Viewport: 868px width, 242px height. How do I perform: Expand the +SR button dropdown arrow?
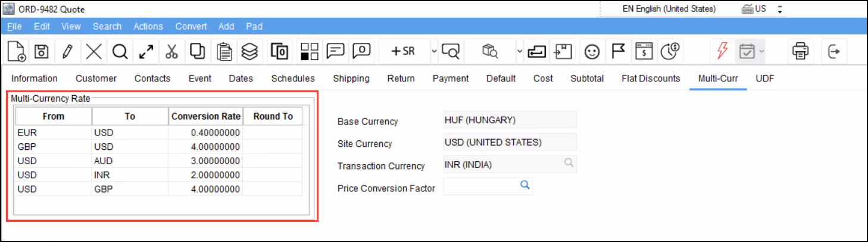point(434,52)
